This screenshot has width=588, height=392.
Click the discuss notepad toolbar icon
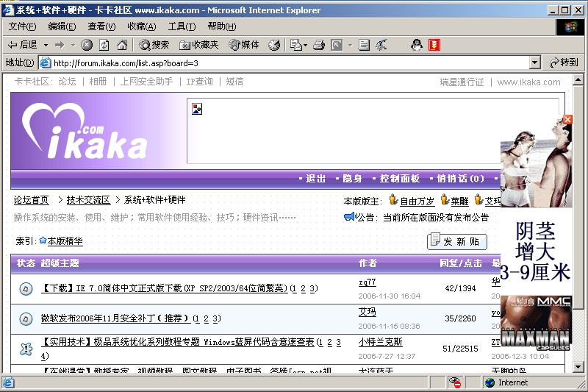tap(364, 46)
